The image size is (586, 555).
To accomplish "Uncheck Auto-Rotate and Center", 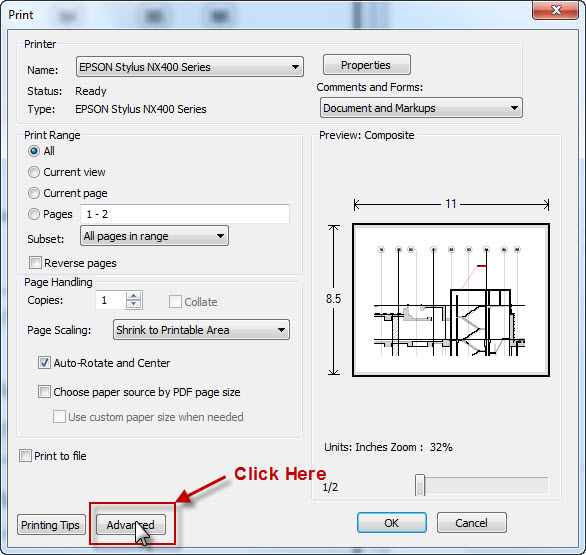I will [44, 363].
